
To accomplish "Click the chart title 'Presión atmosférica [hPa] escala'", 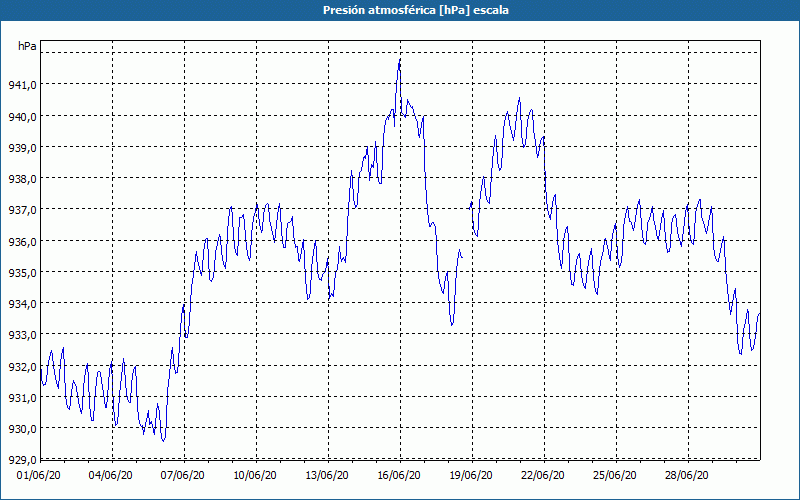I will (x=416, y=10).
